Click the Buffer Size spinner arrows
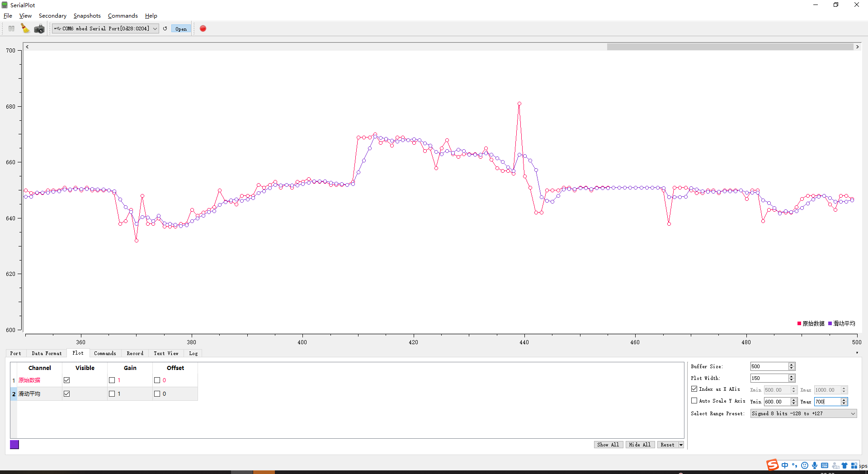Viewport: 868px width, 474px height. (x=791, y=366)
